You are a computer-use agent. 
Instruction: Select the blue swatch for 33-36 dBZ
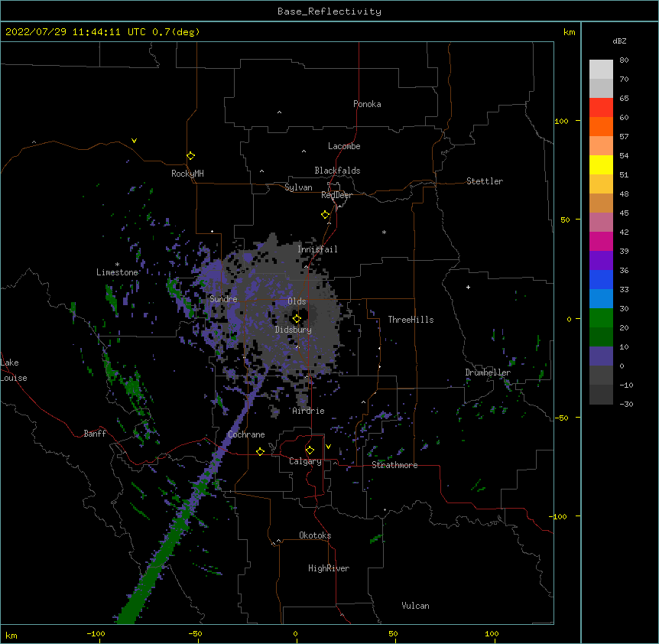pyautogui.click(x=601, y=279)
